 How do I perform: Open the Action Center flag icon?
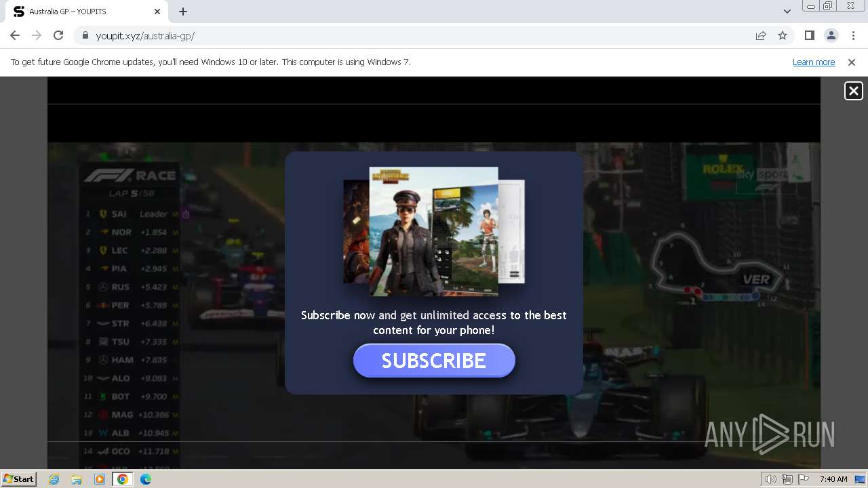[x=804, y=479]
